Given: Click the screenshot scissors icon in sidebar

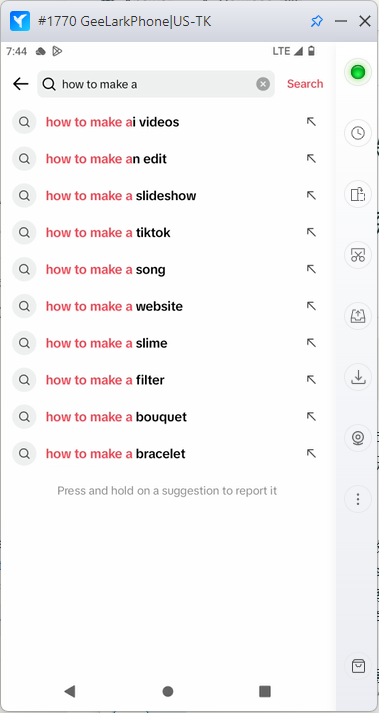Looking at the screenshot, I should 358,255.
